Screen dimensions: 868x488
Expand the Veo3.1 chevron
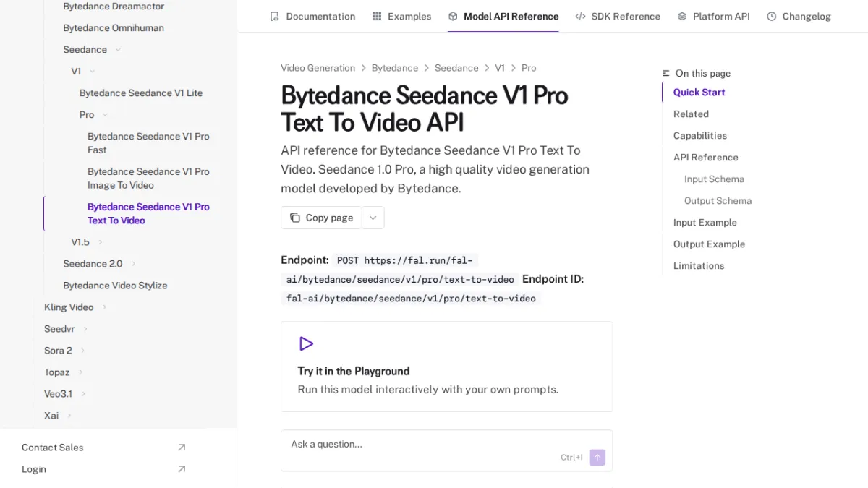tap(83, 394)
